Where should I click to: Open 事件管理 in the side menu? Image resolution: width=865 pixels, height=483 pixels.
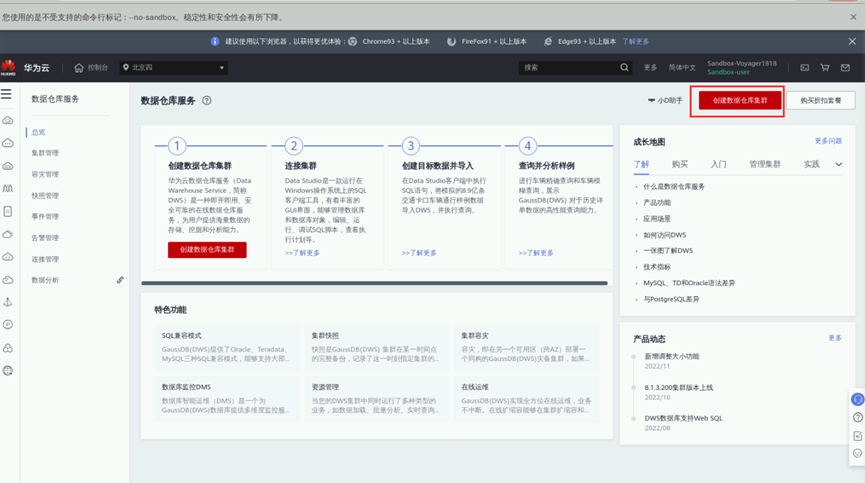pos(45,217)
